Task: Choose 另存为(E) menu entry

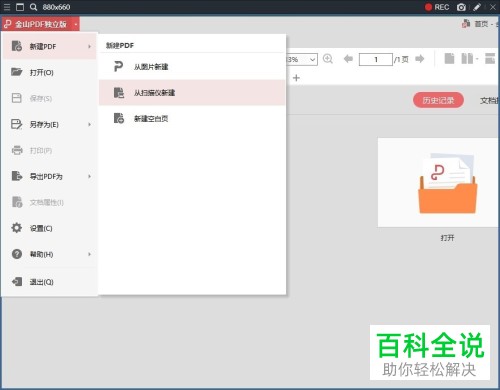Action: point(49,124)
